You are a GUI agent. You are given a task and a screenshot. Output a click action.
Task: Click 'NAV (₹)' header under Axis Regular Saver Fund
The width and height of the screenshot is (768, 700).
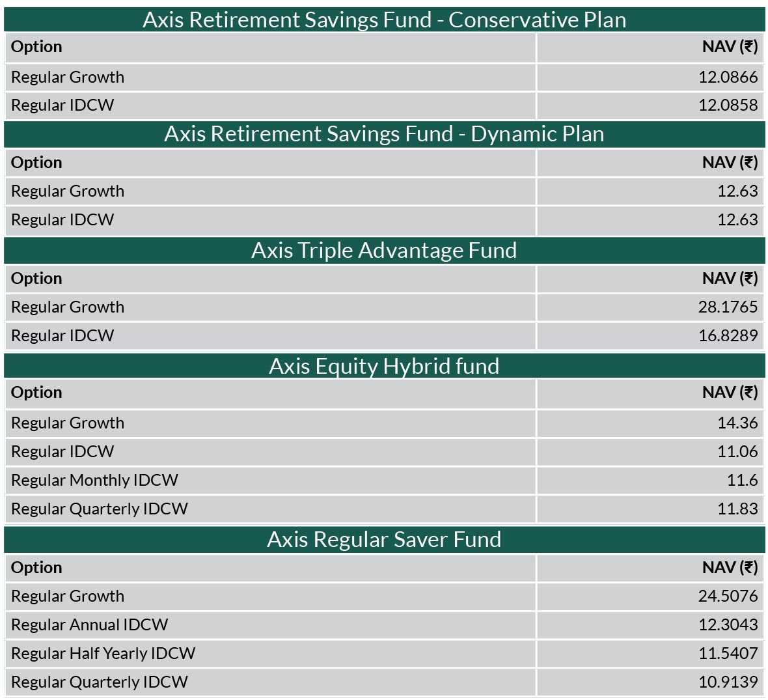730,567
